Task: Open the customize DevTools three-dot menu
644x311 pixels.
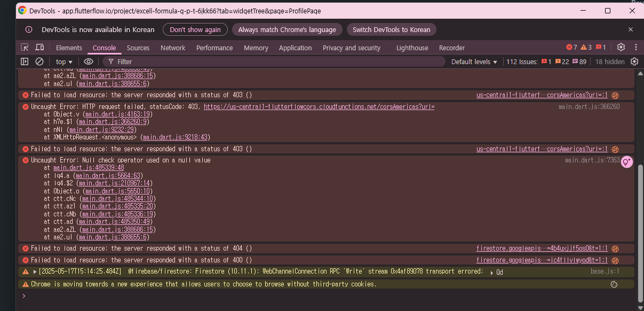Action: pos(635,47)
